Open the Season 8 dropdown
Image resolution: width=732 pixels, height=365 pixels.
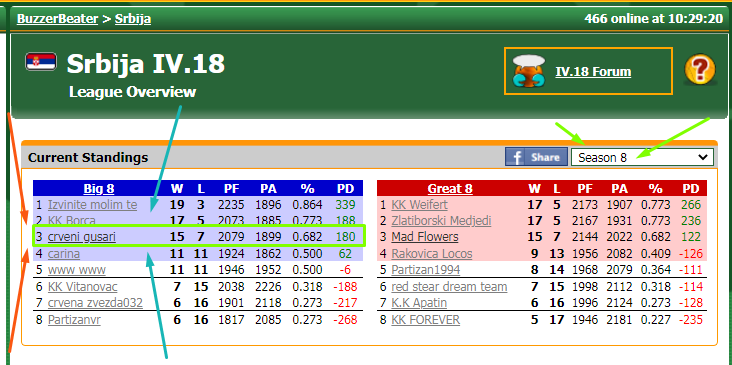point(642,157)
